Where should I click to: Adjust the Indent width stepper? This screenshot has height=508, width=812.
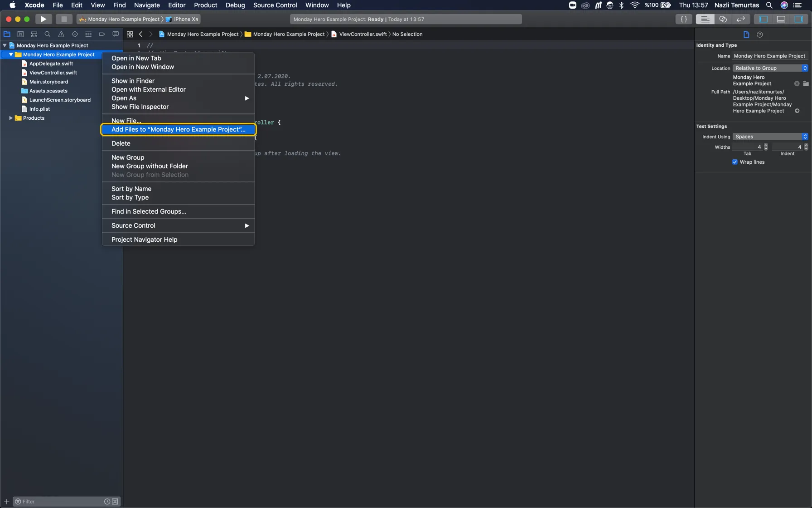click(x=806, y=147)
